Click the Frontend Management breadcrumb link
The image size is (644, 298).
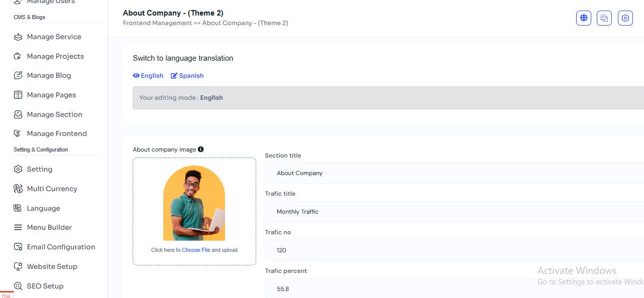tap(157, 23)
